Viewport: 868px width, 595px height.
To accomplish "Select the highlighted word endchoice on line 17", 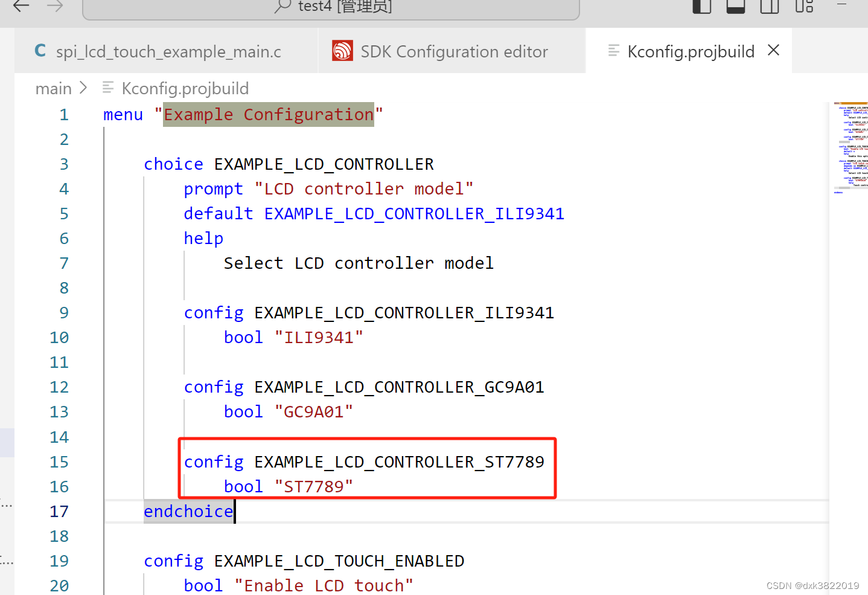I will point(188,511).
